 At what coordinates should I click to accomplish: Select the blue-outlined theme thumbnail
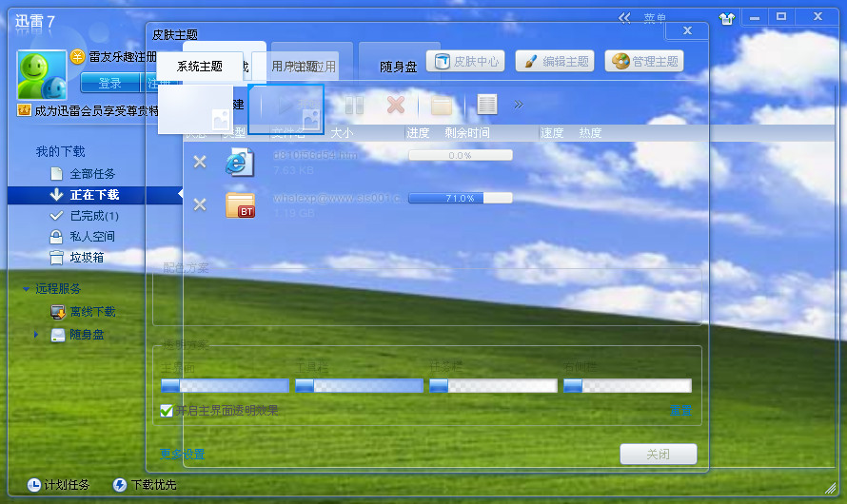286,109
